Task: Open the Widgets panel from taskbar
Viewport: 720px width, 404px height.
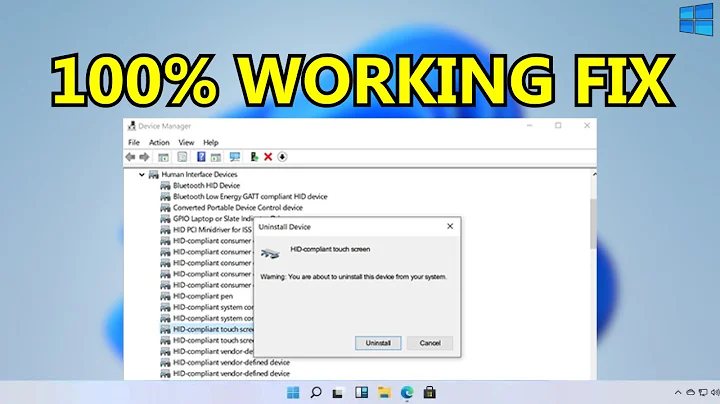Action: click(x=361, y=393)
